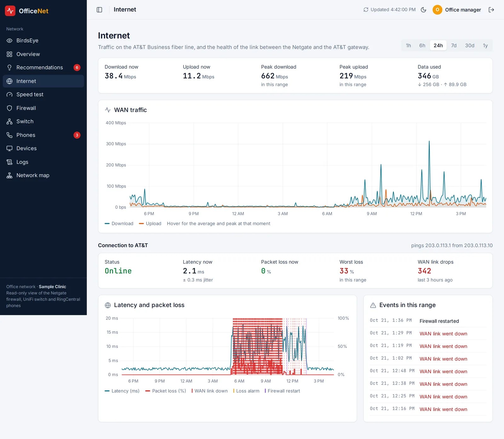The width and height of the screenshot is (504, 439).
Task: Click the Peak download 662 Mbps value
Action: click(x=274, y=76)
